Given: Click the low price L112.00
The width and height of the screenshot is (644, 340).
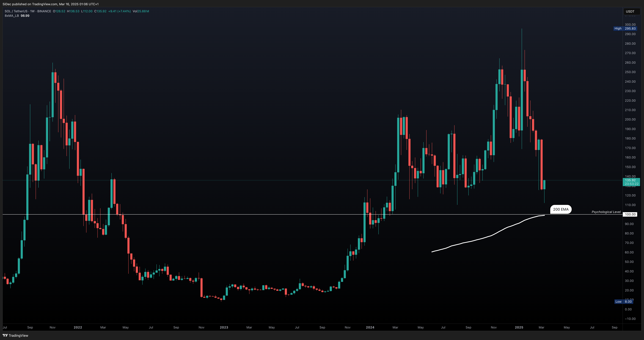Looking at the screenshot, I should click(87, 11).
